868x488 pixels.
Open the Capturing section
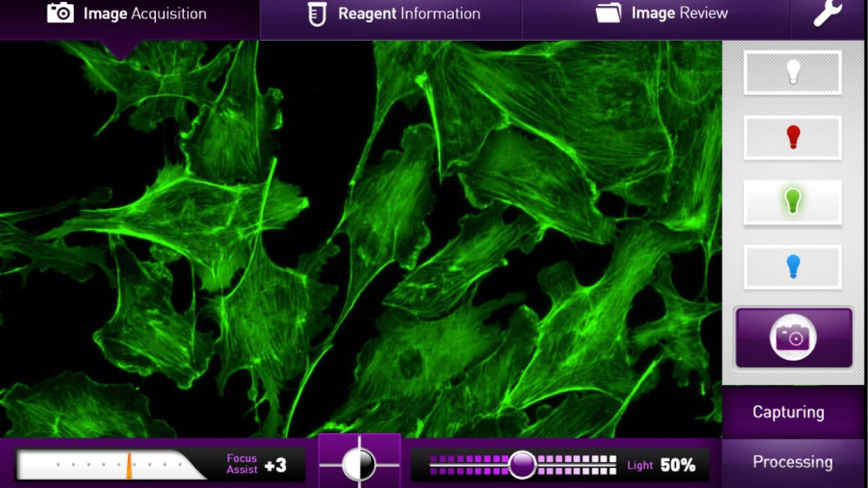pos(788,412)
